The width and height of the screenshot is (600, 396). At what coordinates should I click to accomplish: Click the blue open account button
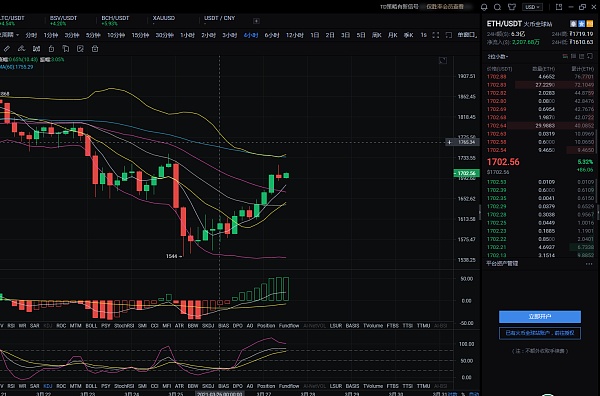coord(540,316)
